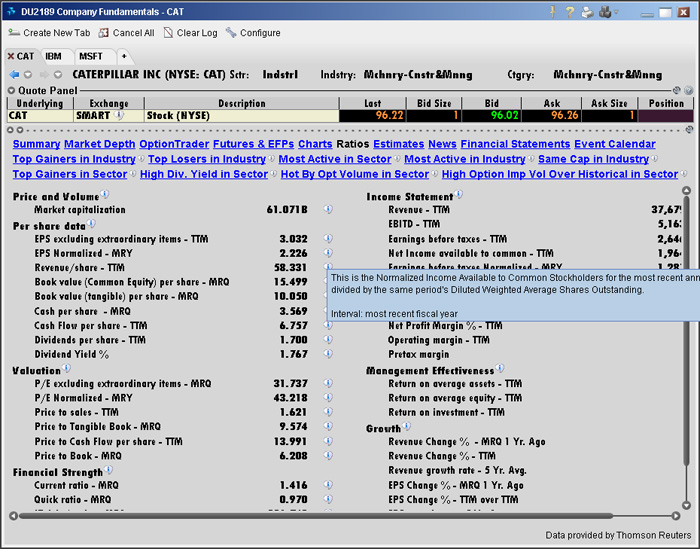
Task: Switch to the MSFT tab
Action: pos(91,56)
